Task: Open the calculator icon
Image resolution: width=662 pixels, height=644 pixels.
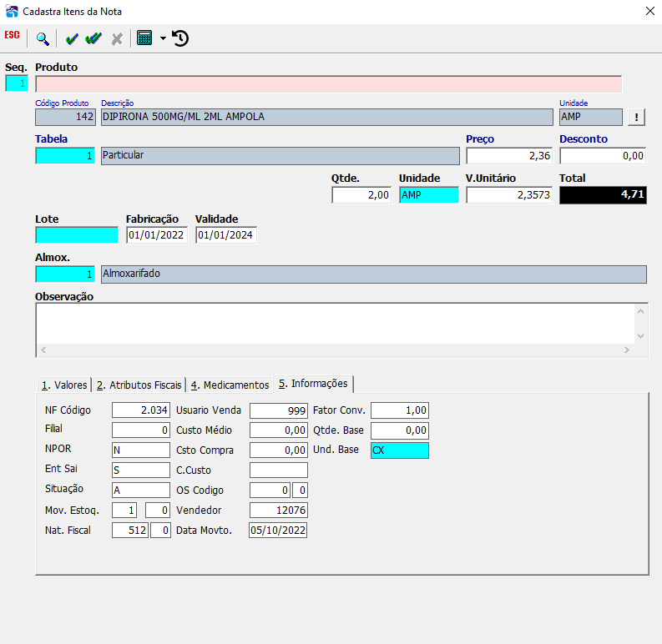Action: tap(144, 38)
